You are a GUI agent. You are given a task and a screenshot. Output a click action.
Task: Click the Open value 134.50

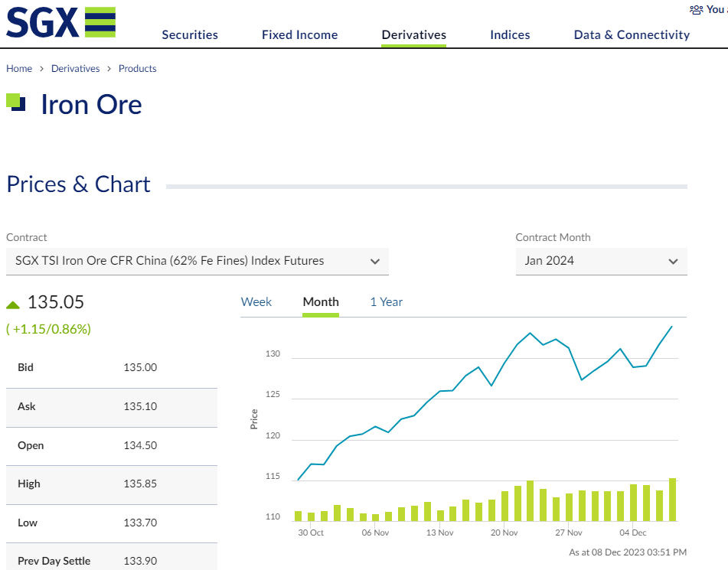(x=140, y=445)
